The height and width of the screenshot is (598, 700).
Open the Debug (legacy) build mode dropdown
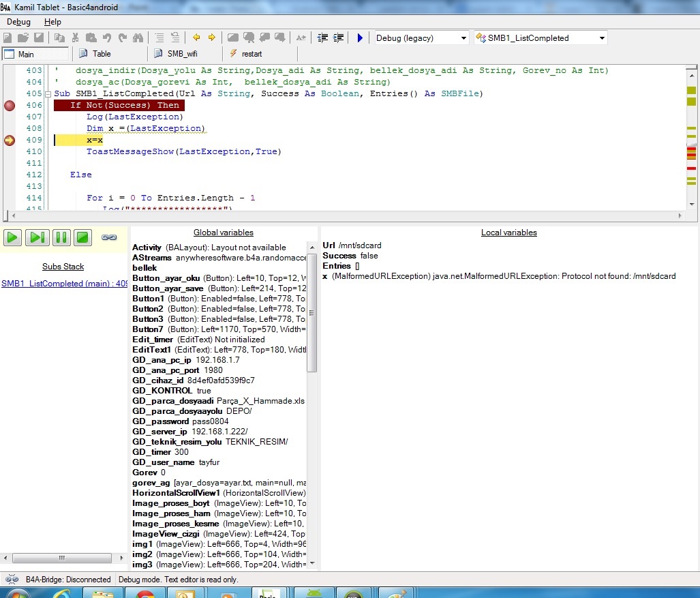[x=463, y=38]
